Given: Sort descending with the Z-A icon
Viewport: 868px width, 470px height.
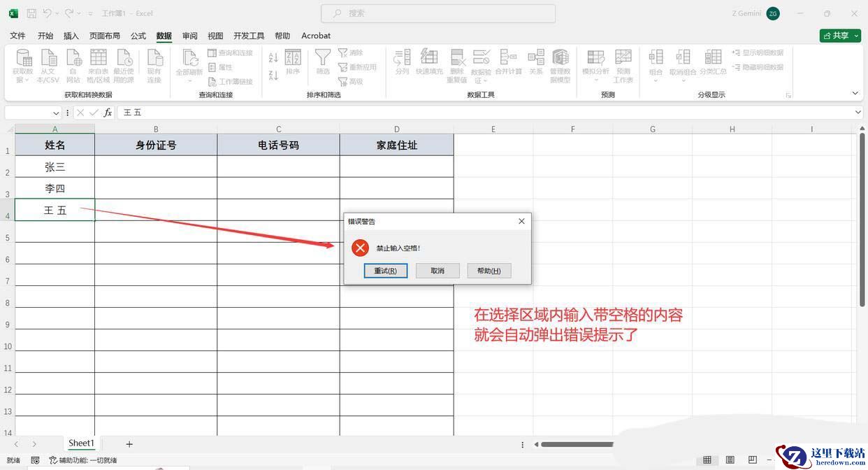Looking at the screenshot, I should coord(273,75).
